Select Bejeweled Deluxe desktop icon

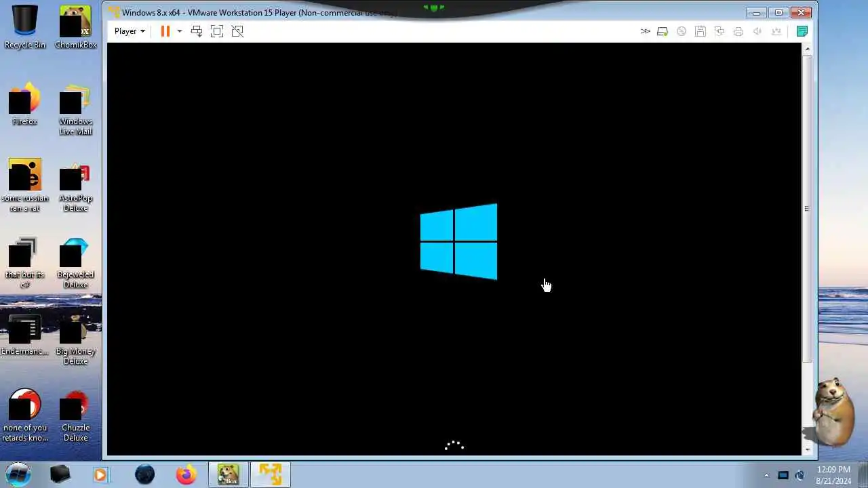pyautogui.click(x=75, y=262)
